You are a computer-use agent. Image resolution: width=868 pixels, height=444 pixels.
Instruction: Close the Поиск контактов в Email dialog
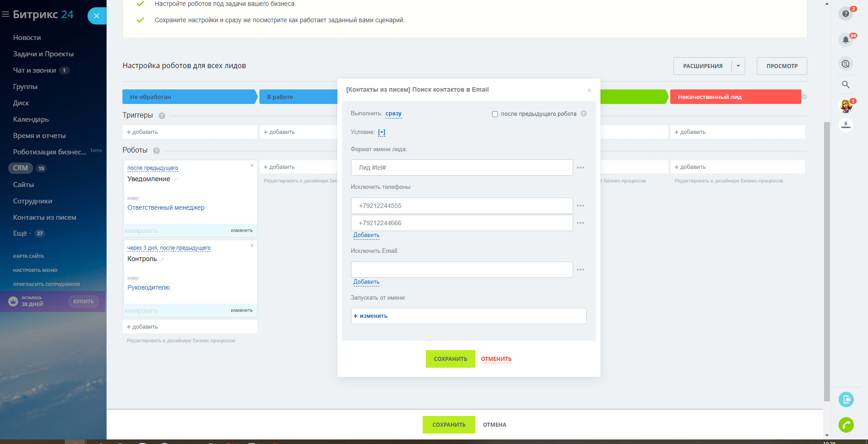(x=590, y=90)
